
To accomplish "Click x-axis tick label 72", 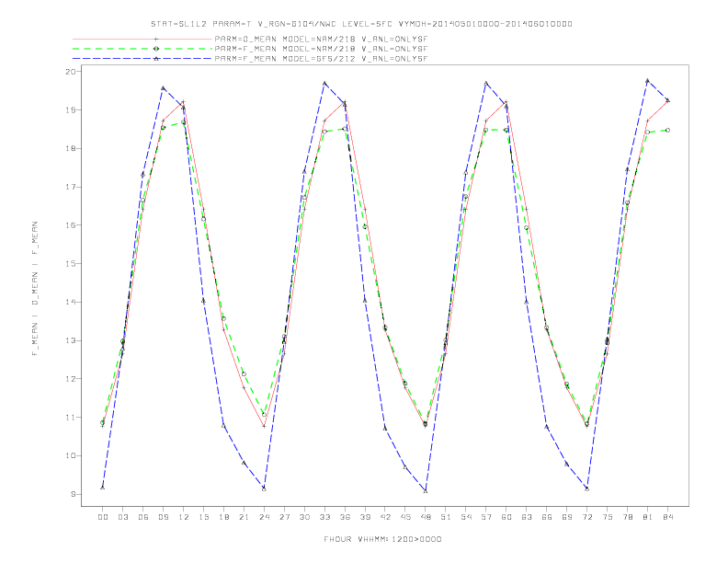I will pos(587,517).
